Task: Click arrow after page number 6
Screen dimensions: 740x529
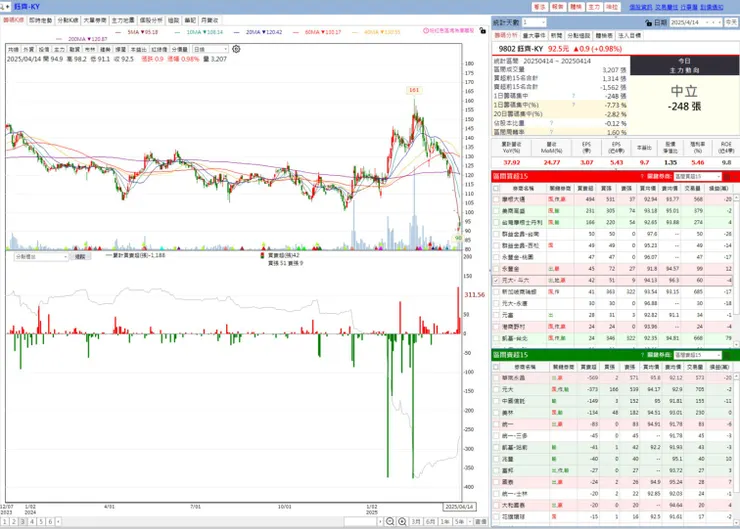Action: [x=58, y=521]
